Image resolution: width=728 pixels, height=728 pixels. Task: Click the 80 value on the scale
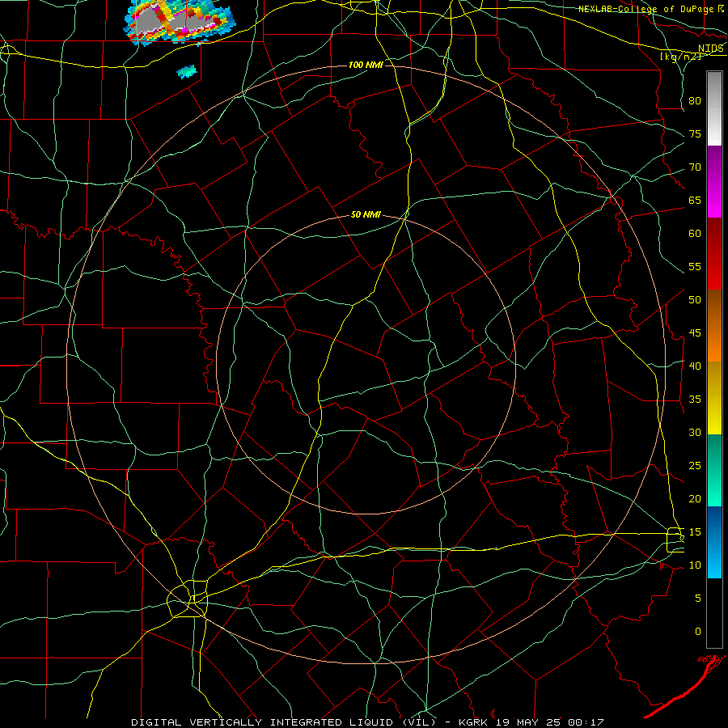695,101
